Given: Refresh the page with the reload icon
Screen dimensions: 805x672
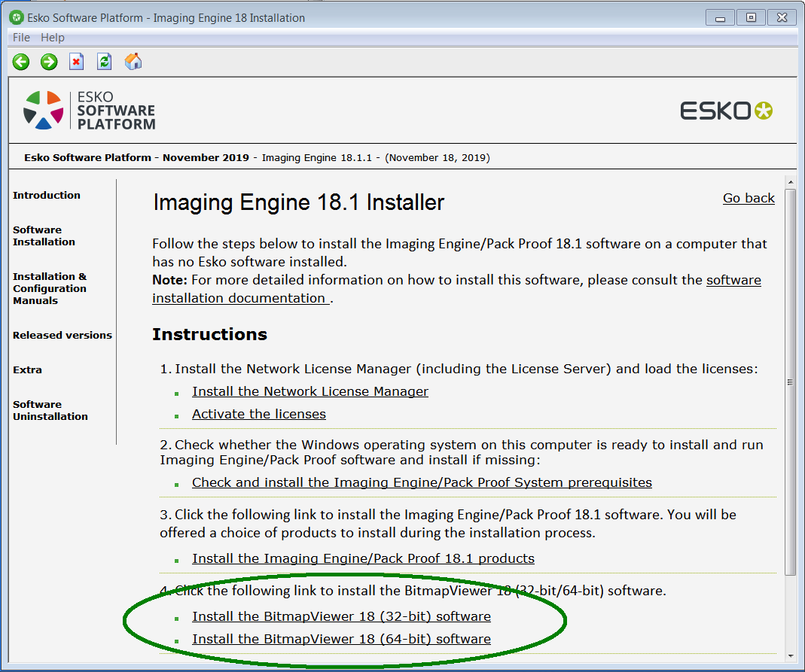Looking at the screenshot, I should (x=104, y=62).
